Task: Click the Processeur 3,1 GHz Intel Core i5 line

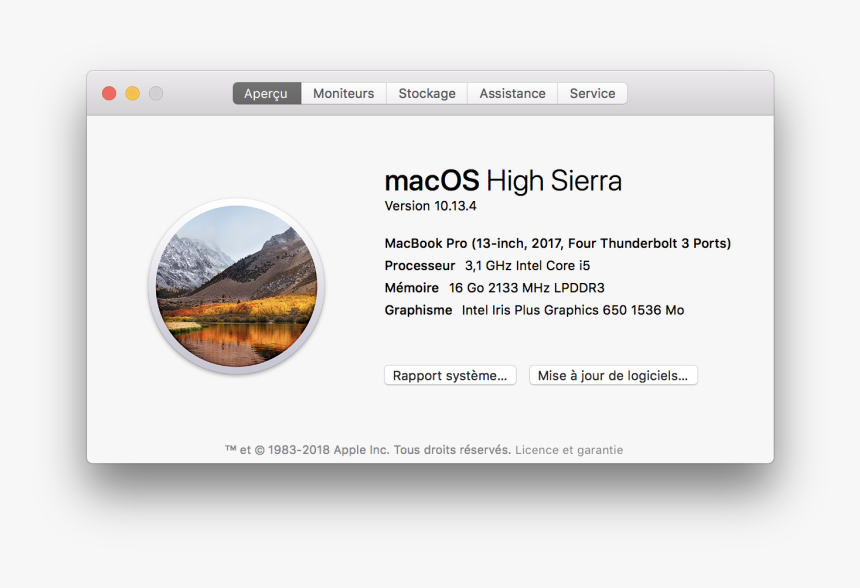Action: [487, 265]
